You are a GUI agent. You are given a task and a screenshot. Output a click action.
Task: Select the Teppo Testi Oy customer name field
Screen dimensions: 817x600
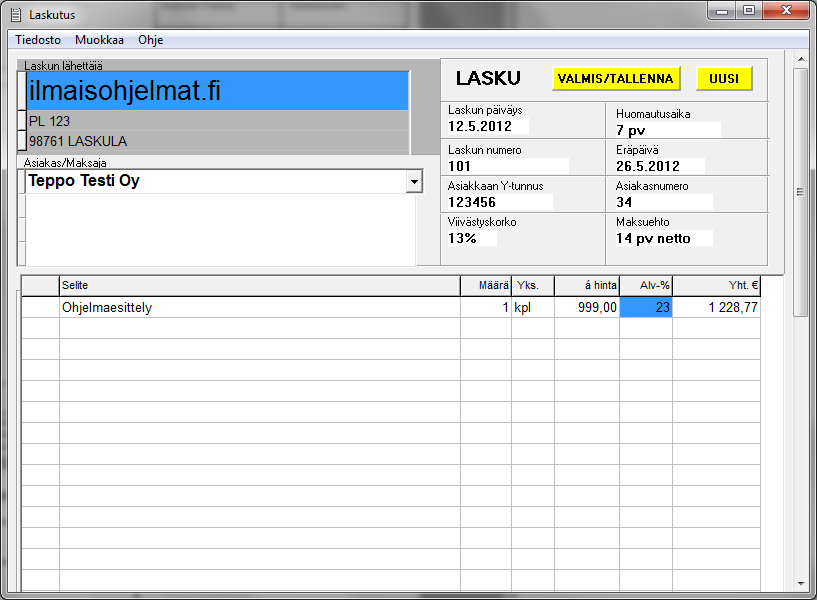tap(216, 181)
